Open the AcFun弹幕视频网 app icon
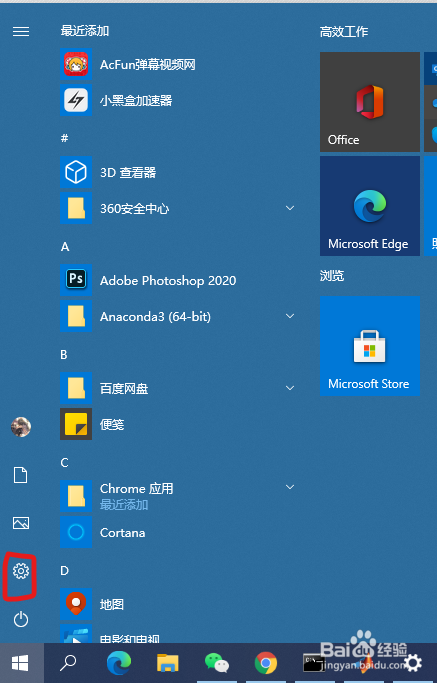 point(76,64)
